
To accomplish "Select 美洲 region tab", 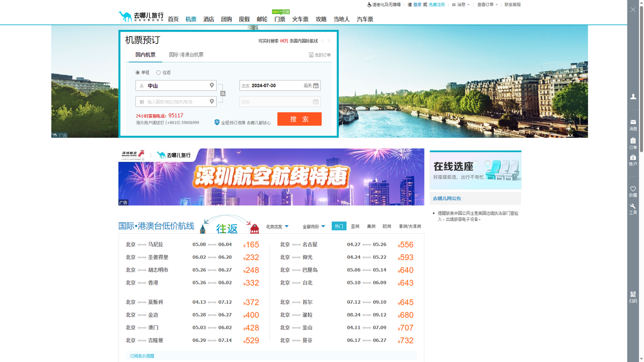I will click(x=371, y=226).
